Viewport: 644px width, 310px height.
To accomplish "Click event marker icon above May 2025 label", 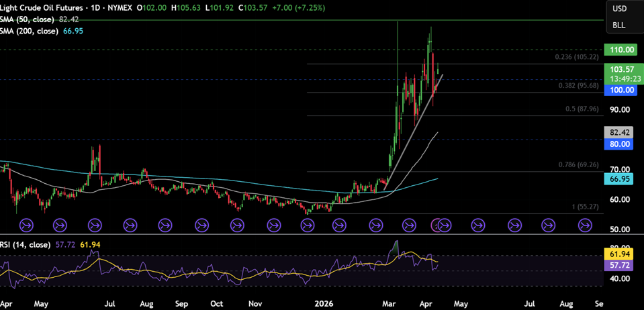I will (60, 225).
